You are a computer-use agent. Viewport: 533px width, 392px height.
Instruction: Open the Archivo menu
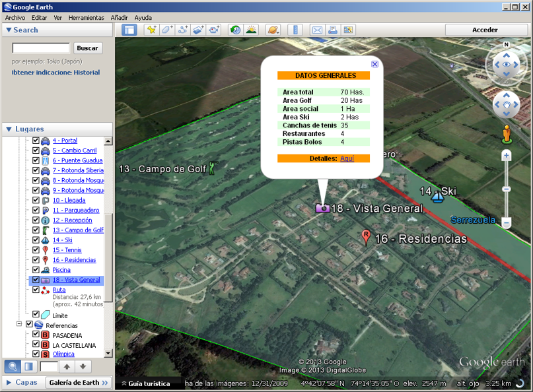tap(15, 18)
